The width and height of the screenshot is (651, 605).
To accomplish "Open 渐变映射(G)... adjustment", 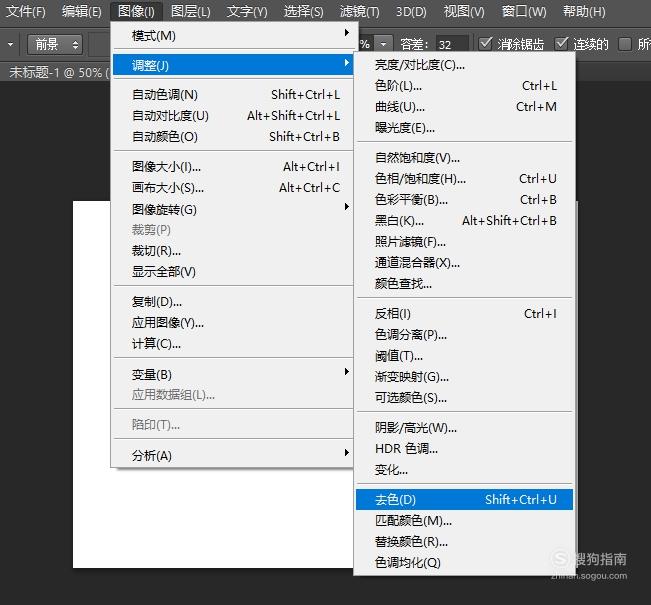I will pyautogui.click(x=464, y=377).
